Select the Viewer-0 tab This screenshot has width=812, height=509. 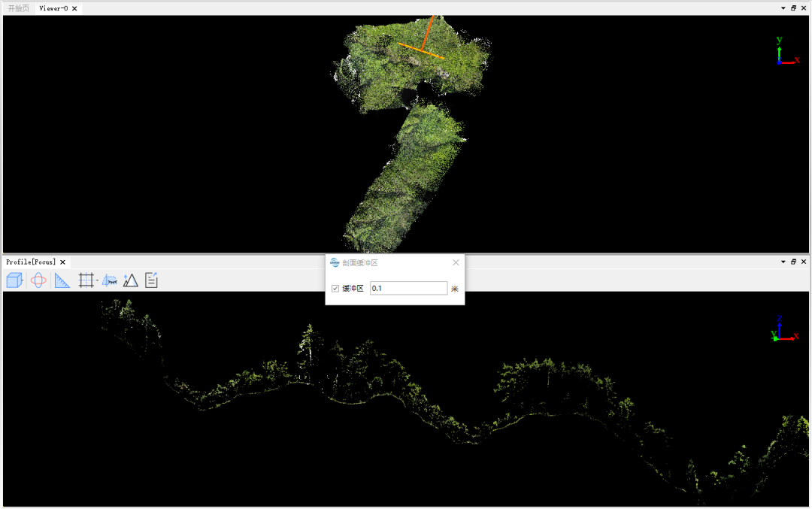53,8
